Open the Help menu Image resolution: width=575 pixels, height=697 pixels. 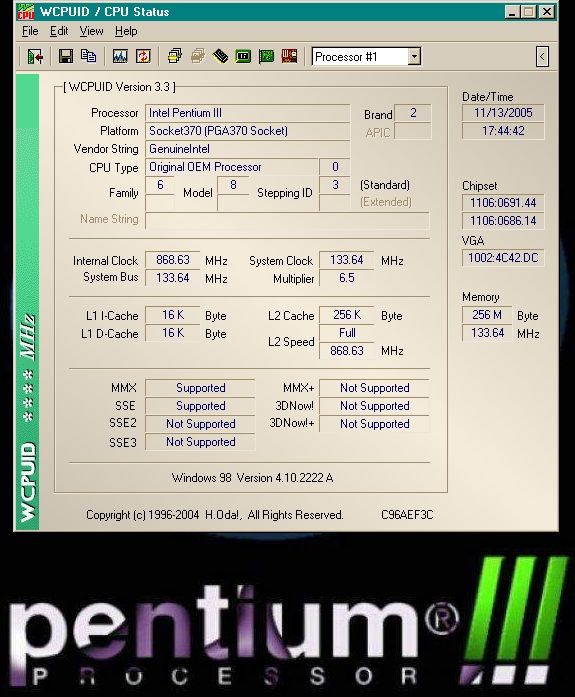[x=126, y=31]
